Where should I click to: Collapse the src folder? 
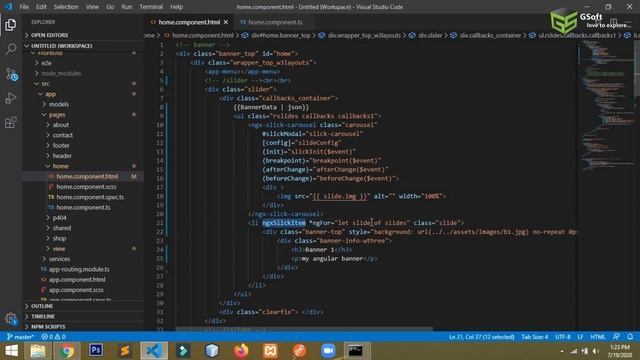coord(45,84)
